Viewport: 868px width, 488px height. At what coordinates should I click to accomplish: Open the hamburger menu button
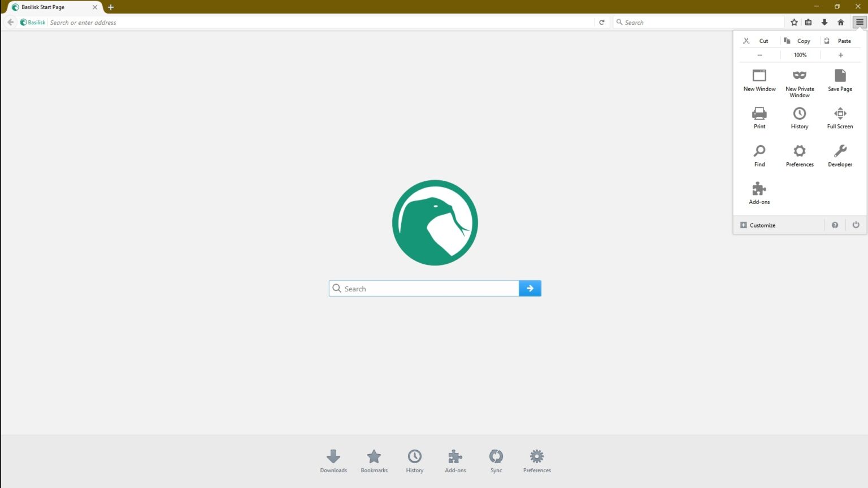[x=860, y=22]
